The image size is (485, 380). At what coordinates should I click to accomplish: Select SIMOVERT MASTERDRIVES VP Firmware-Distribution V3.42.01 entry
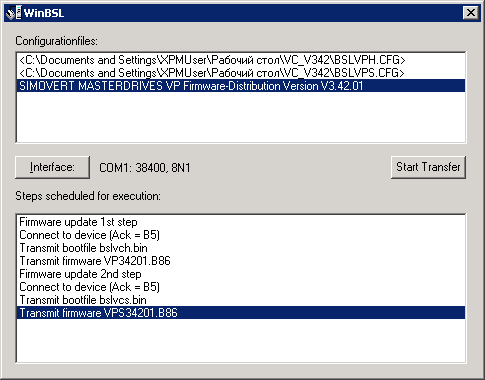pyautogui.click(x=241, y=86)
